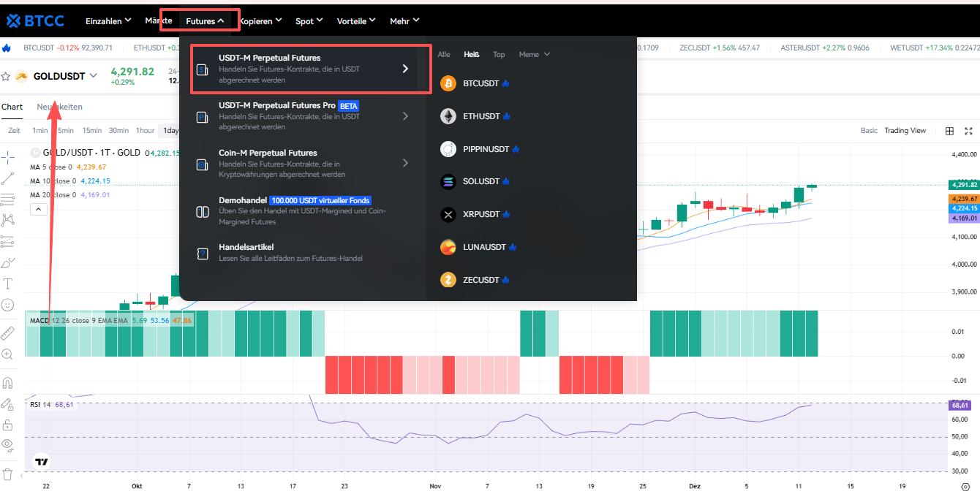Screen dimensions: 980x494
Task: Open the emoji sticker tool
Action: (x=8, y=304)
